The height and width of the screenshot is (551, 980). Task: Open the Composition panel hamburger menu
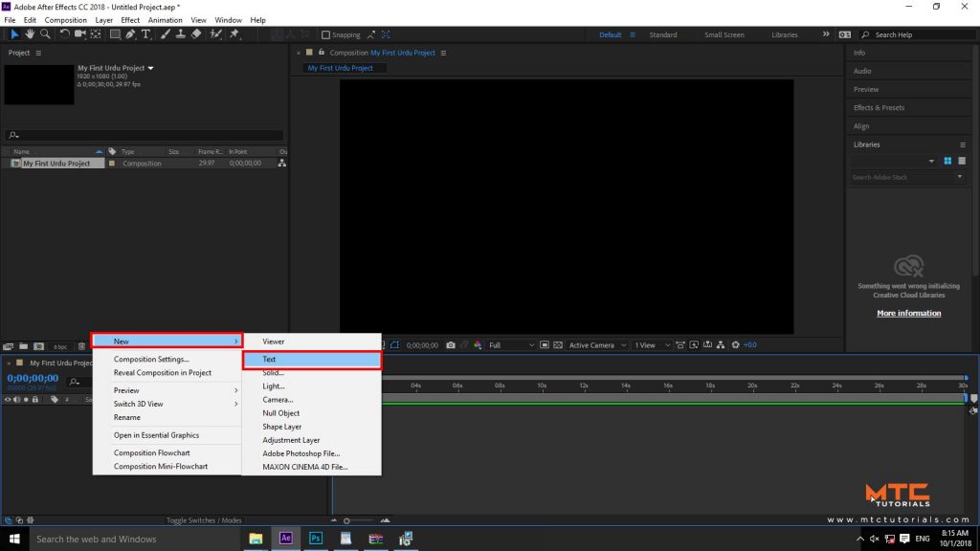tap(443, 54)
